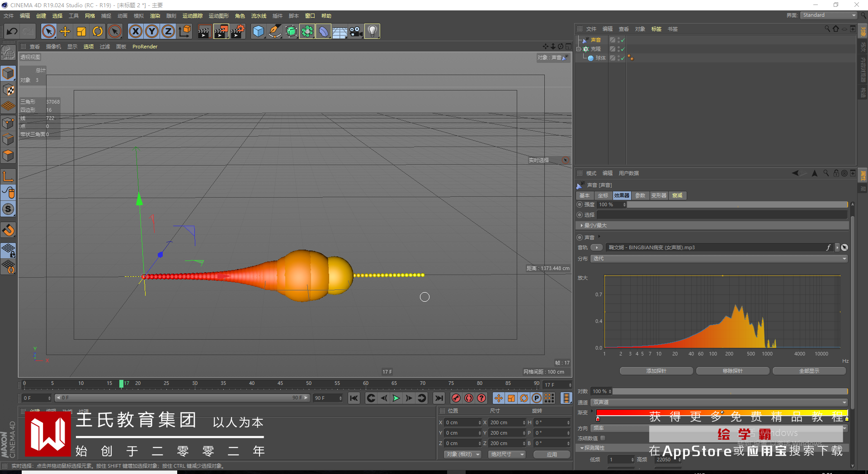Click the Light bulb icon

372,31
